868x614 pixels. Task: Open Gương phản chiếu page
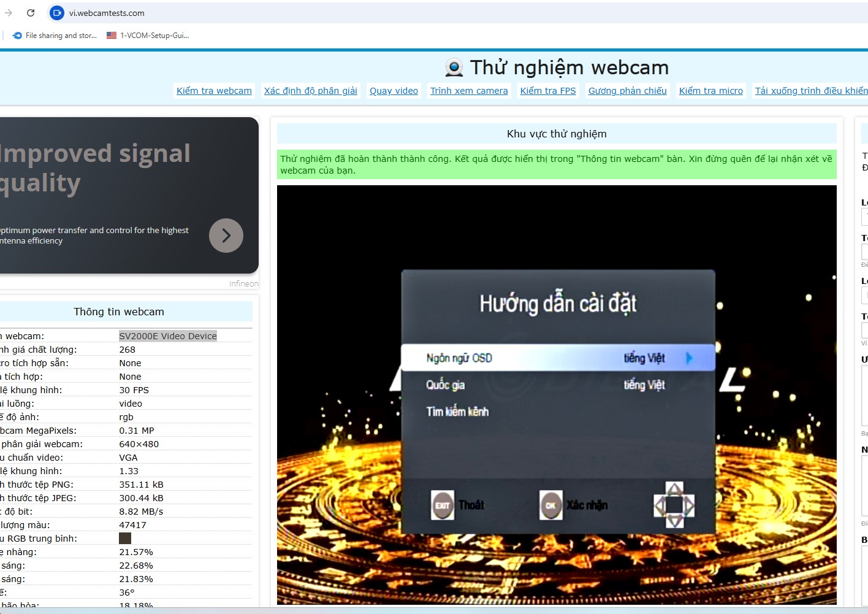click(x=627, y=91)
